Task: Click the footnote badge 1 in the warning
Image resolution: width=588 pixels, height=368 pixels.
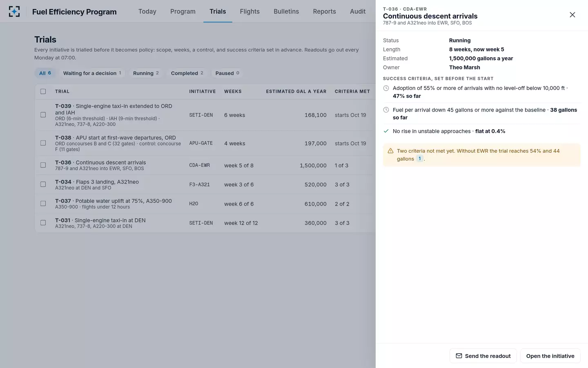Action: [419, 159]
